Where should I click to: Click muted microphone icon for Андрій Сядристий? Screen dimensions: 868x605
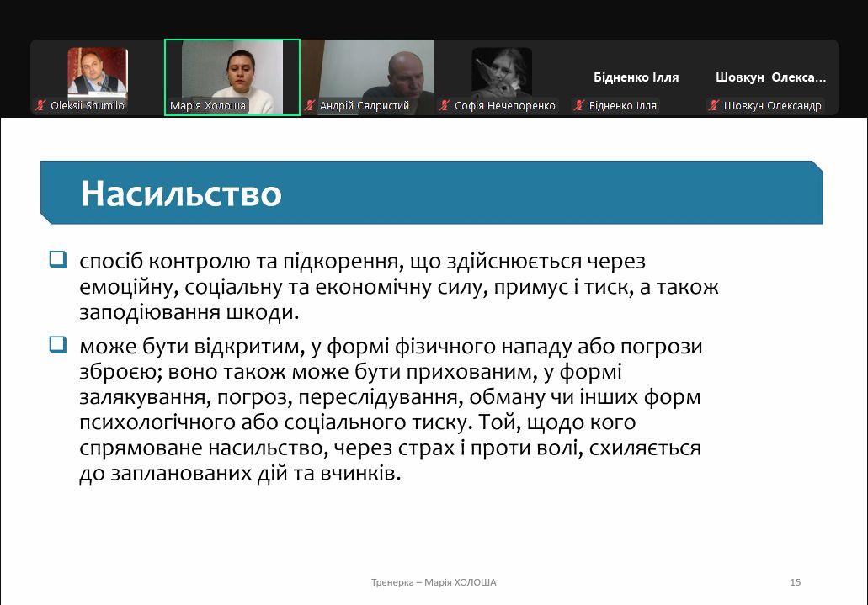(x=310, y=105)
